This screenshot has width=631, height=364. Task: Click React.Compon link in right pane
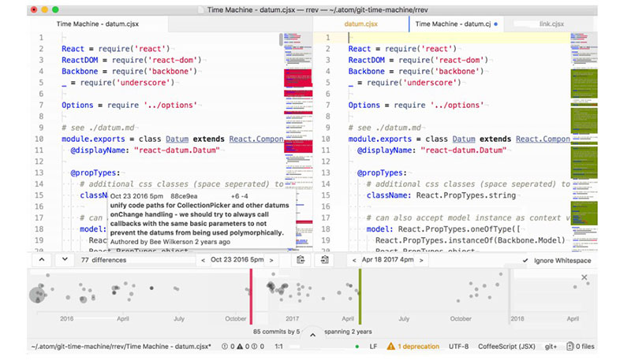coord(543,139)
